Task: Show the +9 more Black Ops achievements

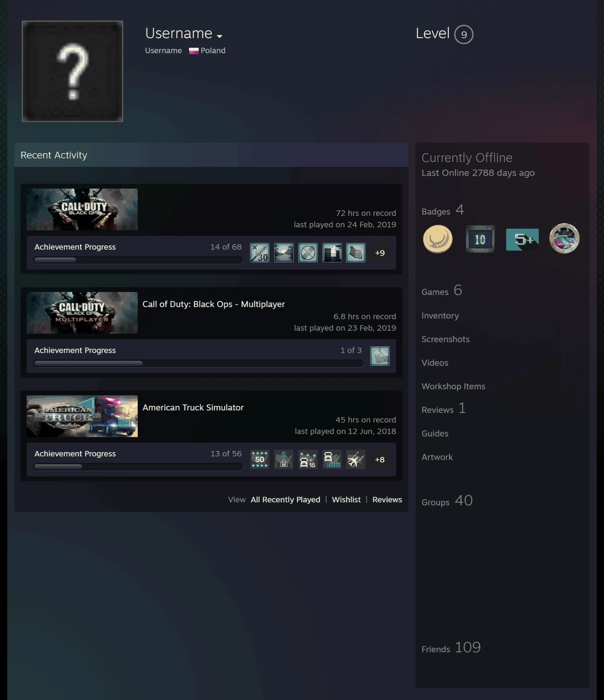Action: [x=380, y=253]
